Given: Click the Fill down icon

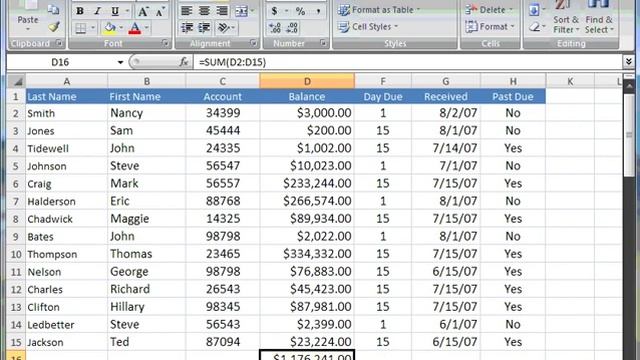Looking at the screenshot, I should click(x=534, y=10).
